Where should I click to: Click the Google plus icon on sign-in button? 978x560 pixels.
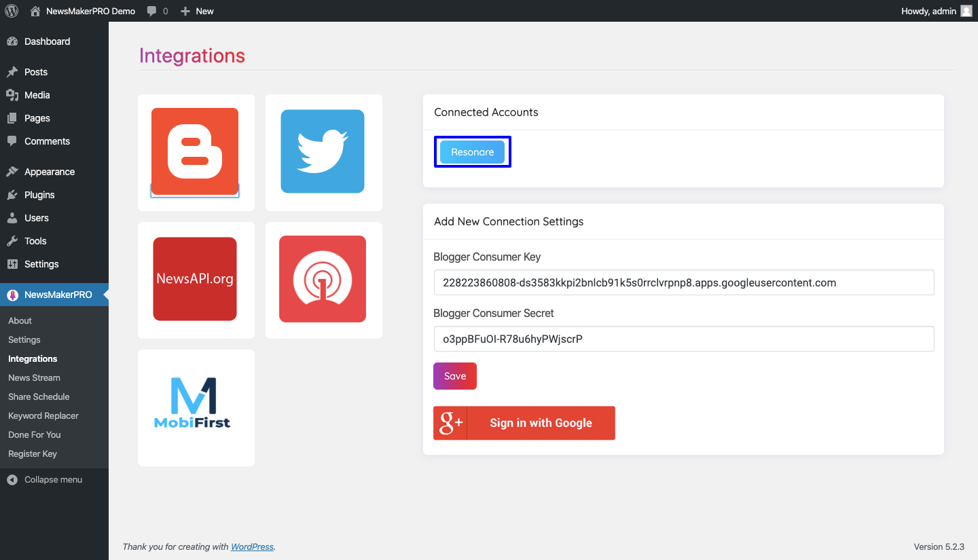[450, 423]
